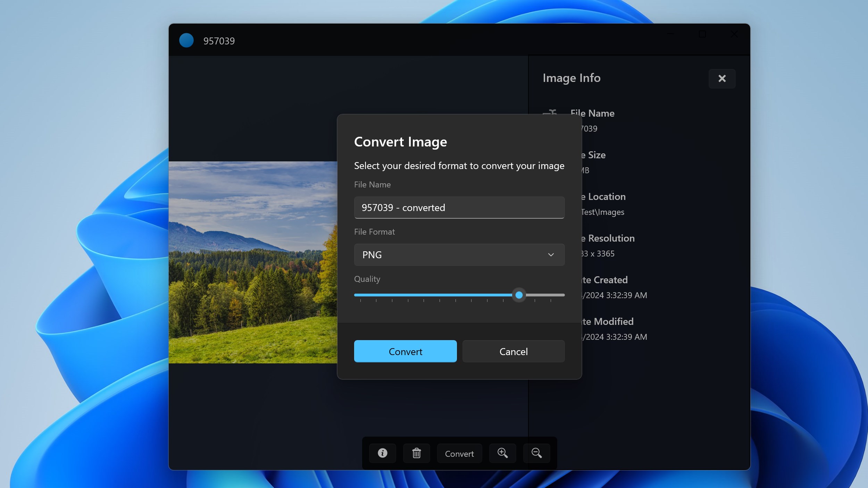The image size is (868, 488).
Task: Click the image info icon in bottom toolbar
Action: coord(382,453)
